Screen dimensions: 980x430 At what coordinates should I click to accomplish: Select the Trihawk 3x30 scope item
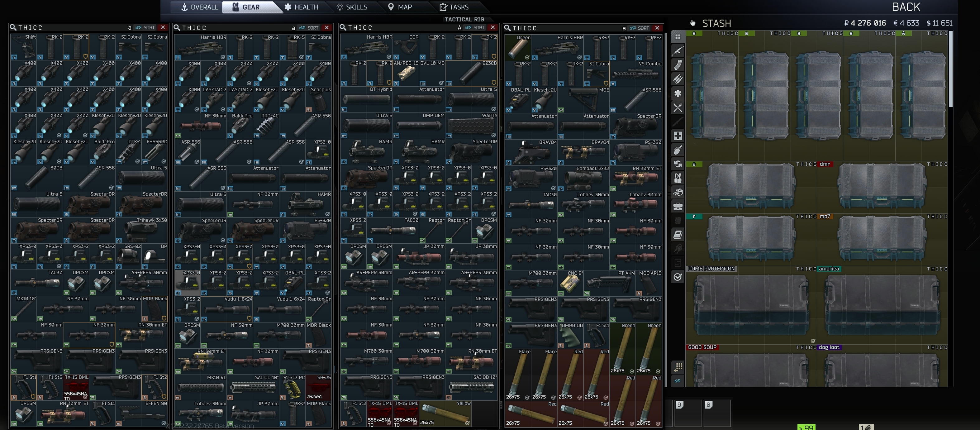(x=141, y=230)
